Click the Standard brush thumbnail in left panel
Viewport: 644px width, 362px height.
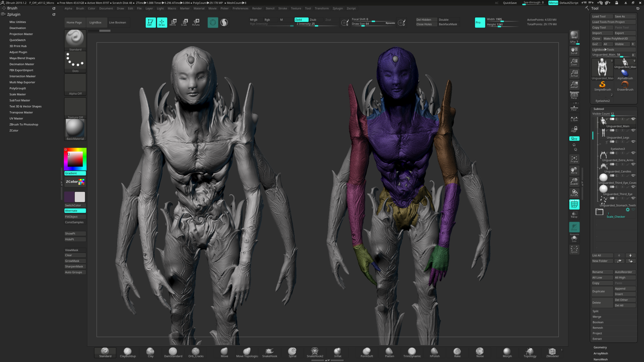(x=75, y=40)
